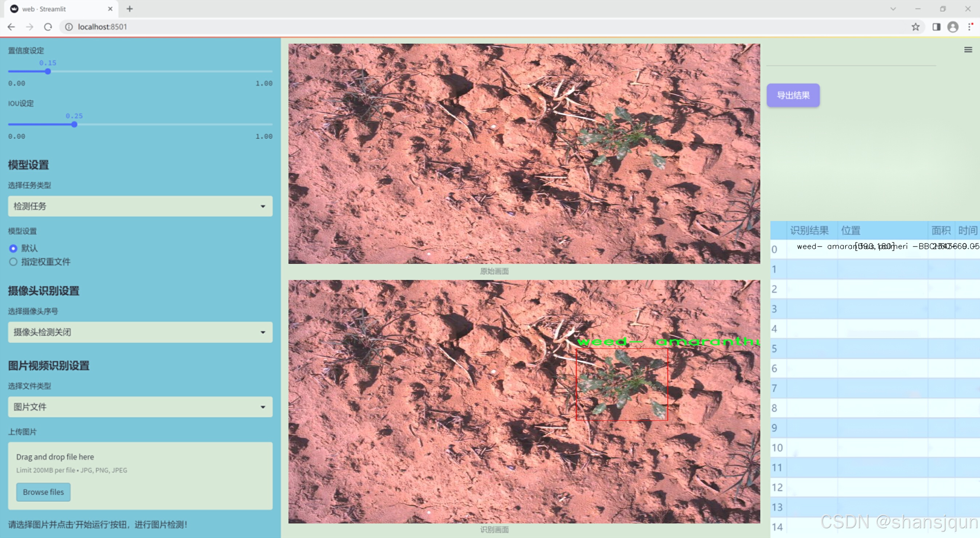This screenshot has width=980, height=538.
Task: Click the drag and drop upload area
Action: pyautogui.click(x=140, y=475)
